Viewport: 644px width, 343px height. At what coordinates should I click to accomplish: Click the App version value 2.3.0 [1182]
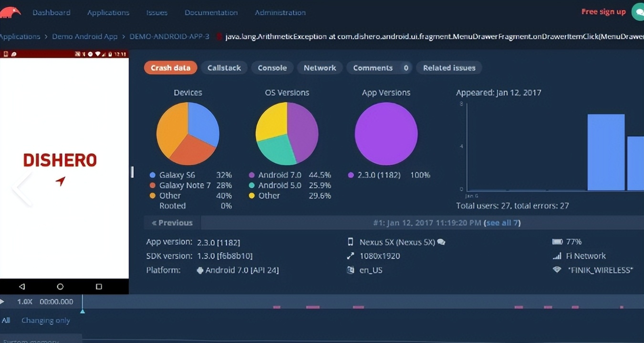(x=218, y=242)
